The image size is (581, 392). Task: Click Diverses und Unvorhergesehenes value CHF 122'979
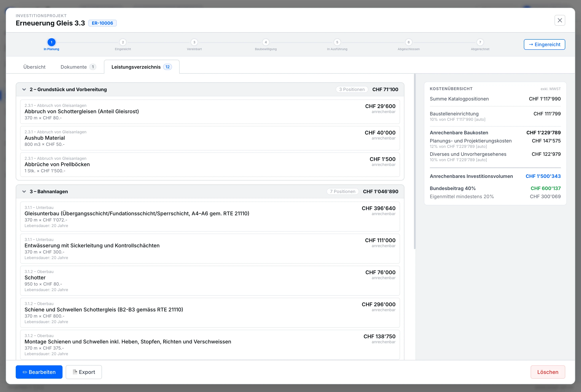[546, 154]
